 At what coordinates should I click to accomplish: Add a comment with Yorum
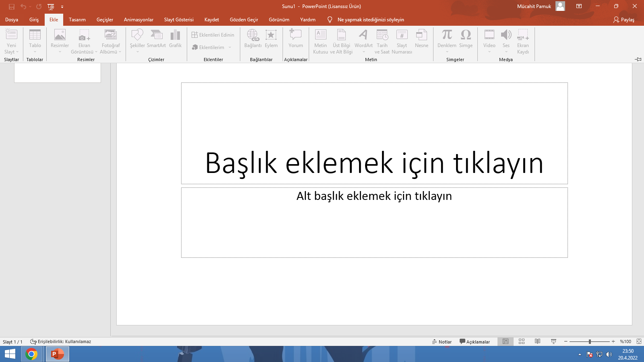pos(295,35)
